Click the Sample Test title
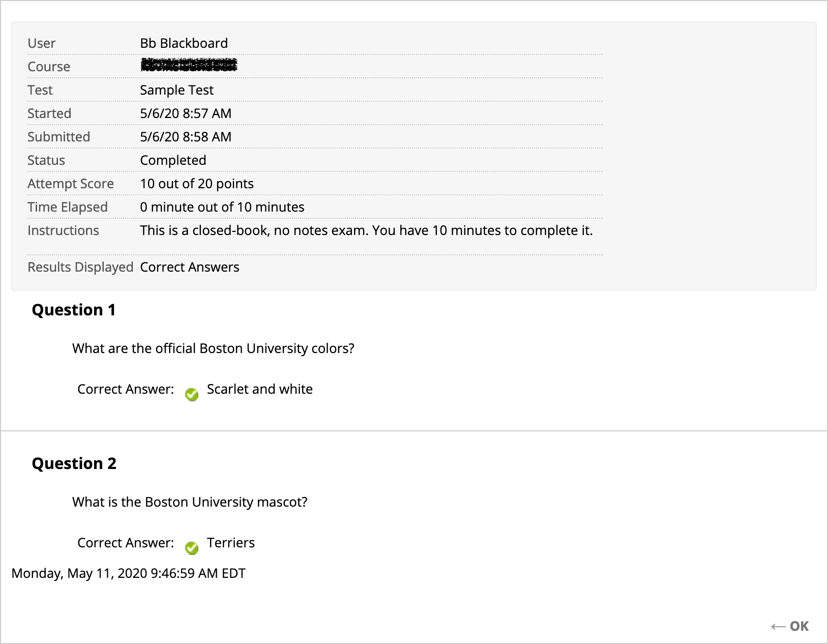Image resolution: width=828 pixels, height=644 pixels. 176,90
